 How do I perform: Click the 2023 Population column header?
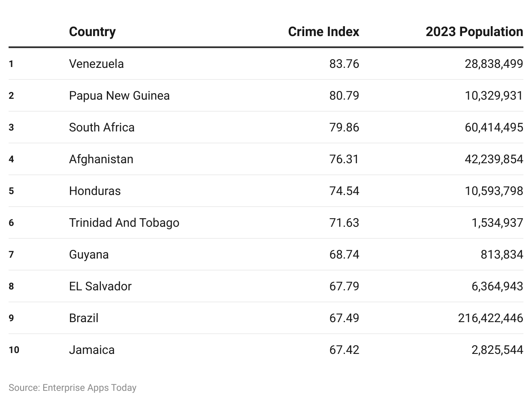474,32
